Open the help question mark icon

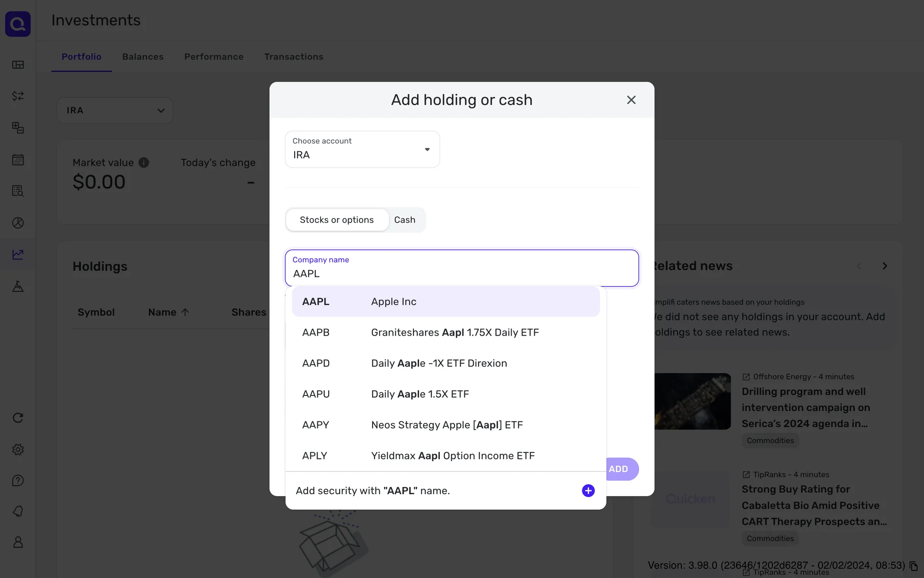pyautogui.click(x=18, y=480)
